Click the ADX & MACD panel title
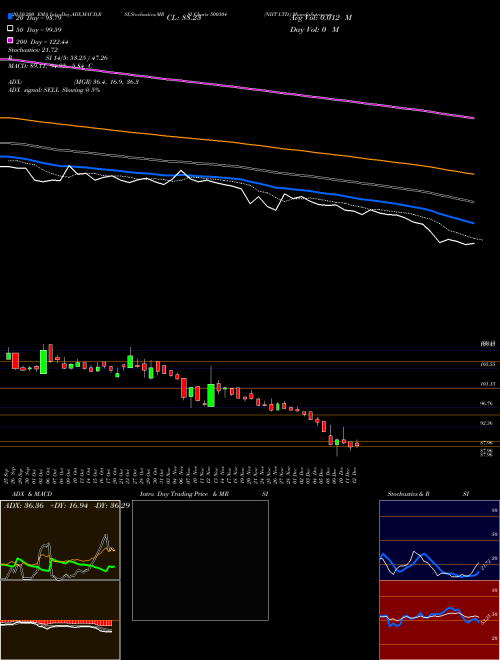This screenshot has height=660, width=500. pyautogui.click(x=32, y=494)
